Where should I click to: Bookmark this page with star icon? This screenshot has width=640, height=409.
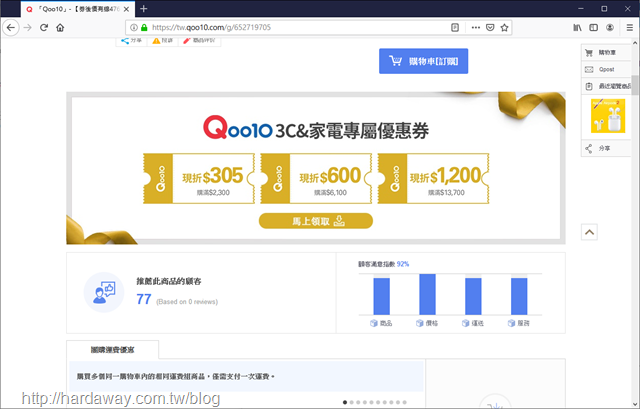click(x=504, y=28)
